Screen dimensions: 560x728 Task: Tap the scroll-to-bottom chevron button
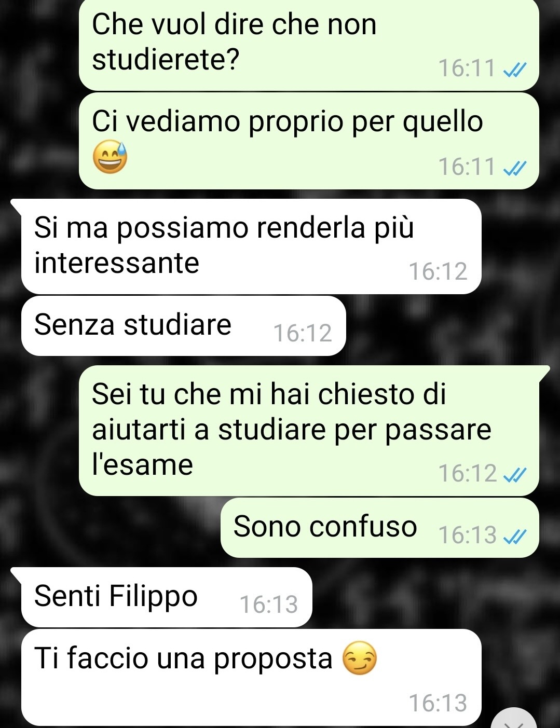click(515, 719)
